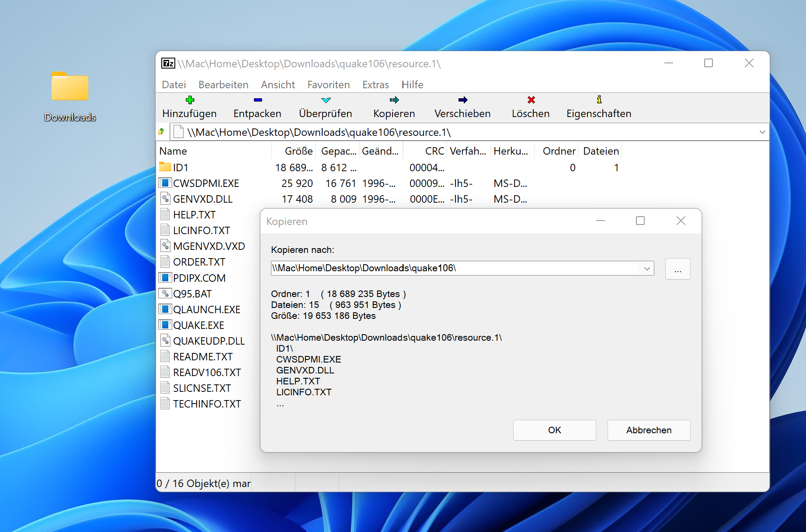Sort by the Ordner column header

tap(556, 151)
